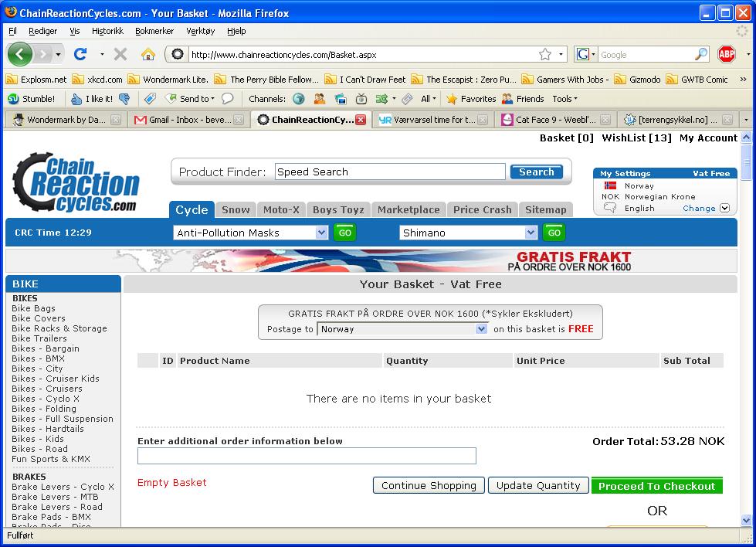The image size is (756, 547).
Task: Expand the Anti-Pollution Masks dropdown
Action: (321, 233)
